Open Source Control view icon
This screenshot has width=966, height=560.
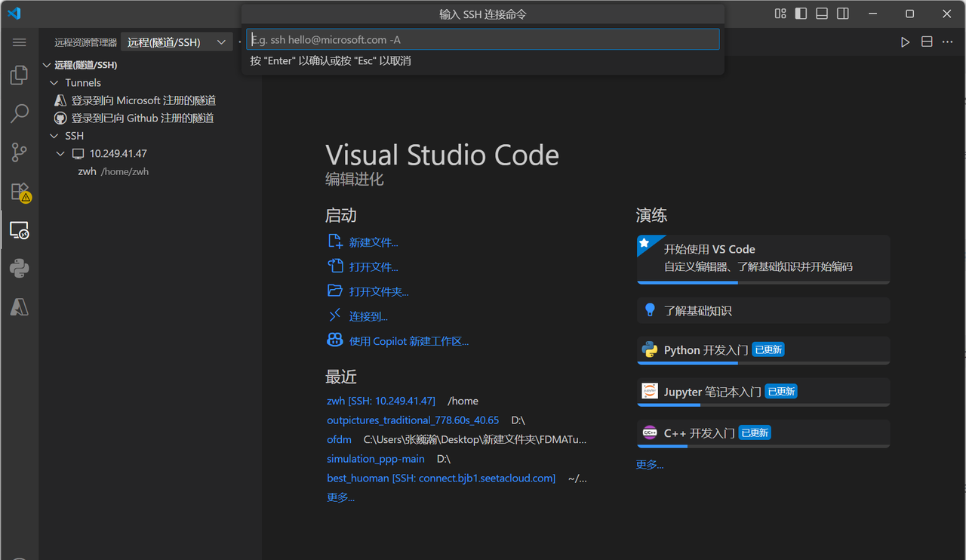click(19, 152)
